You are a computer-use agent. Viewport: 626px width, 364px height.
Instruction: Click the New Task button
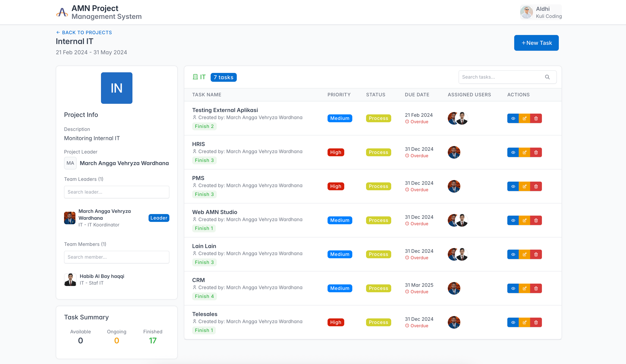coord(536,43)
